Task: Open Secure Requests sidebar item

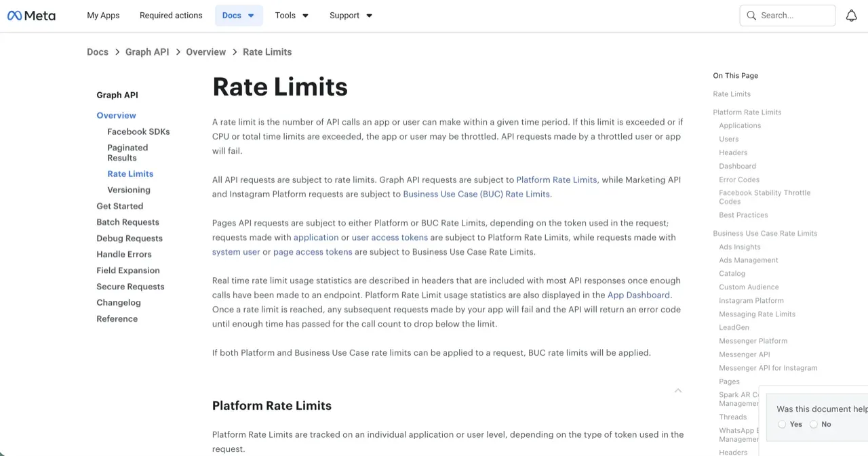Action: (x=130, y=287)
